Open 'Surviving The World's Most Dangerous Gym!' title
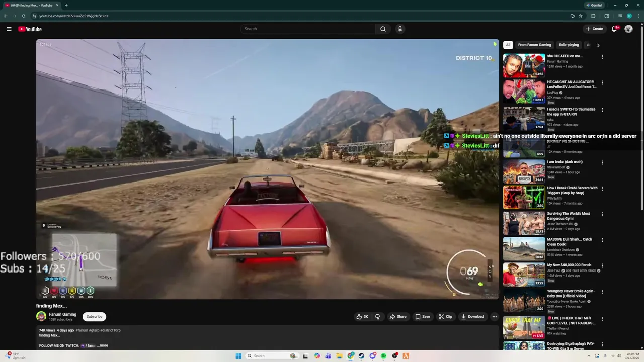This screenshot has height=362, width=644. [569, 216]
